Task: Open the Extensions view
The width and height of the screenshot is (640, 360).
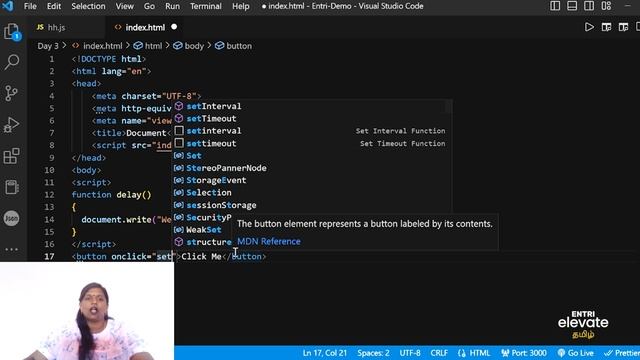Action: 11,156
